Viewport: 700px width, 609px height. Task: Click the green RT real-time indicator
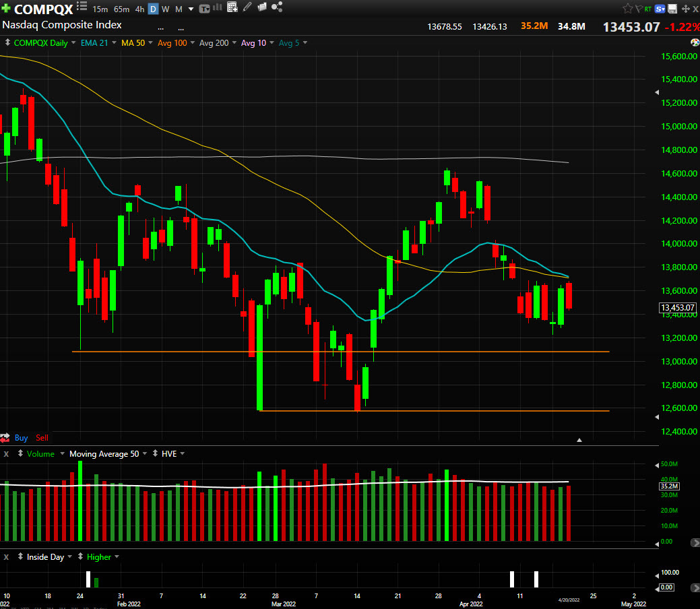pyautogui.click(x=647, y=9)
